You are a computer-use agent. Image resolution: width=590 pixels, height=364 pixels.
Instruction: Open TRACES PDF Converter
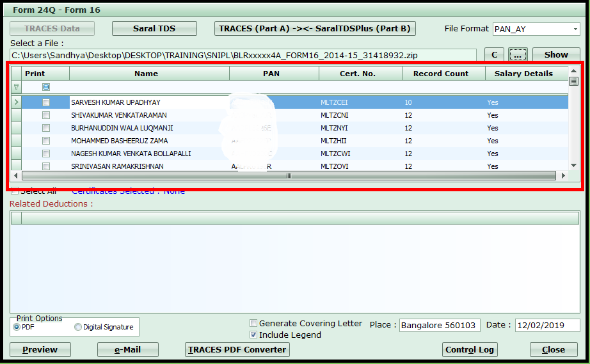coord(237,350)
